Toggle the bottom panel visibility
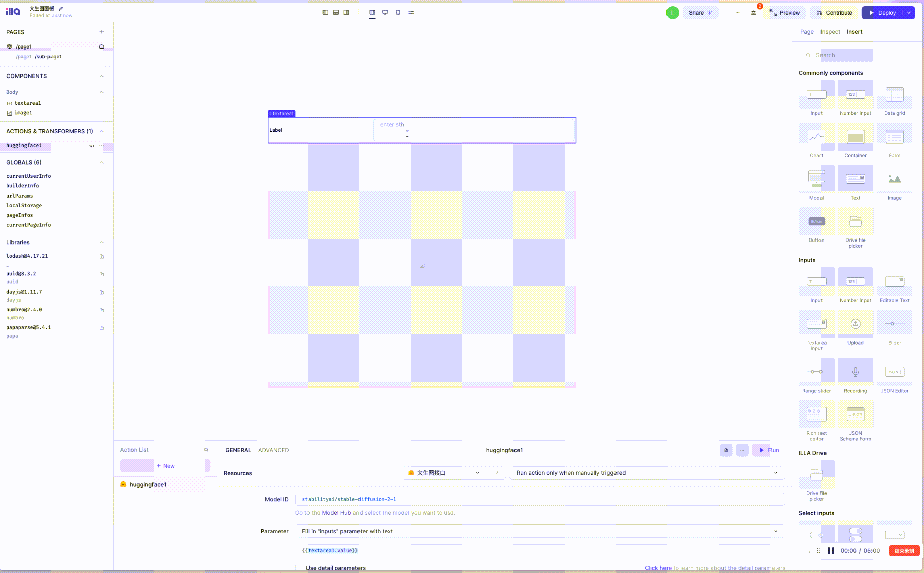 coord(336,12)
